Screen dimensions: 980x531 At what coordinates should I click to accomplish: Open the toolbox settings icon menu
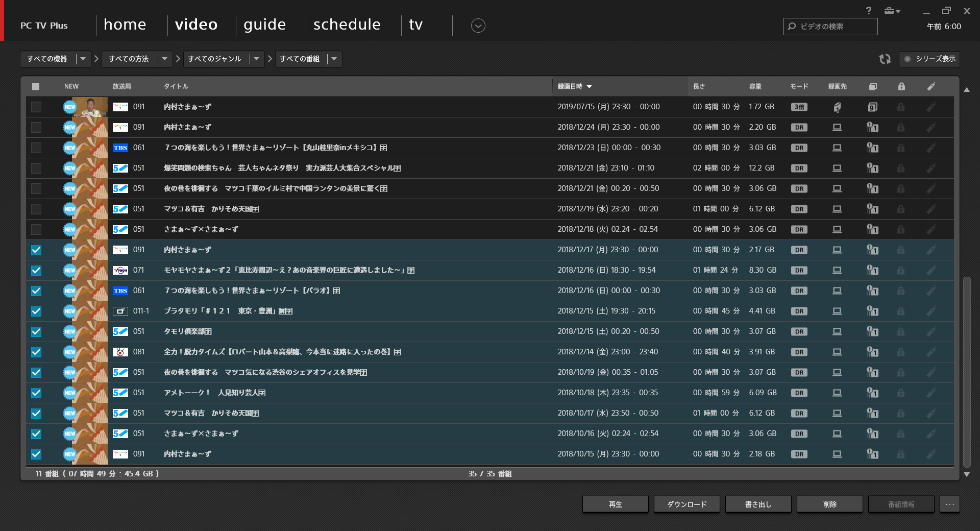pyautogui.click(x=892, y=11)
